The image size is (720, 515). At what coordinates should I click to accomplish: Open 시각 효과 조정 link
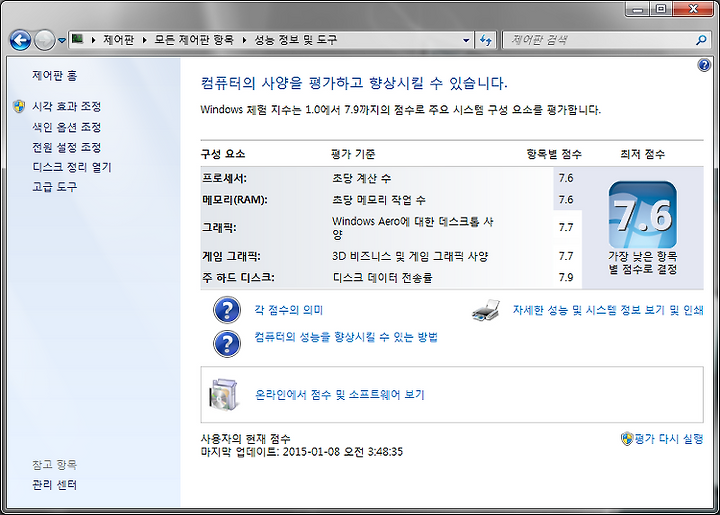pos(67,106)
